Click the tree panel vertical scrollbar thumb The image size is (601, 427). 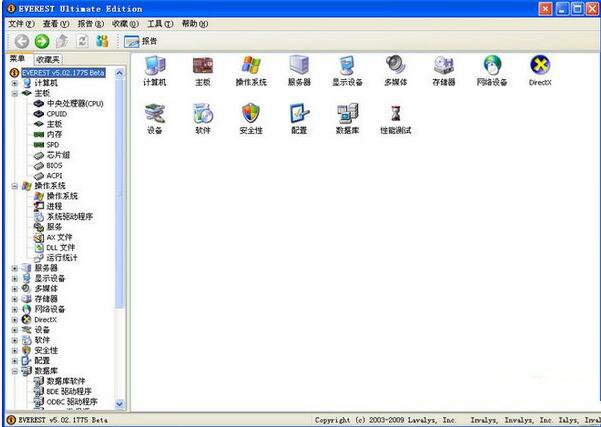point(120,193)
